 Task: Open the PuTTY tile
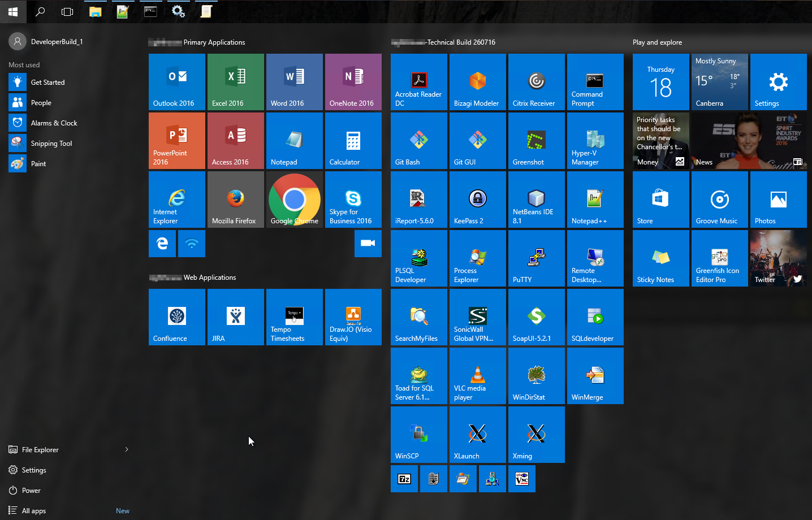pos(537,258)
